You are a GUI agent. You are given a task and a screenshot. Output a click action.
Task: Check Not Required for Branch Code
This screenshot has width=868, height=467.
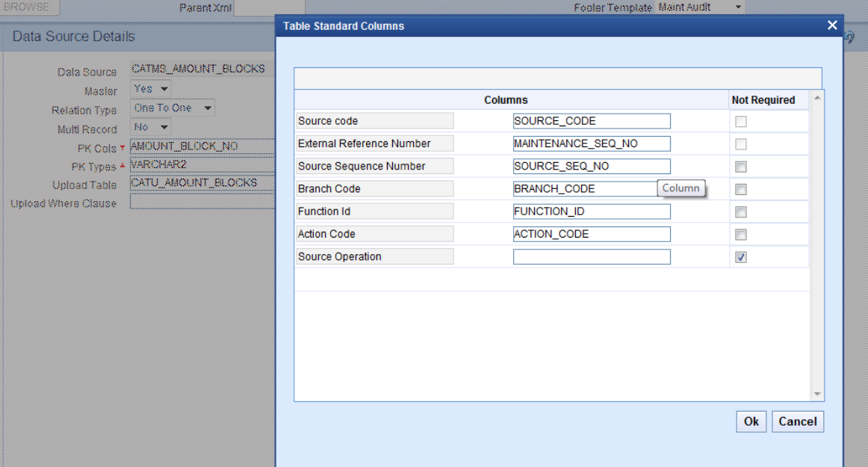[741, 190]
